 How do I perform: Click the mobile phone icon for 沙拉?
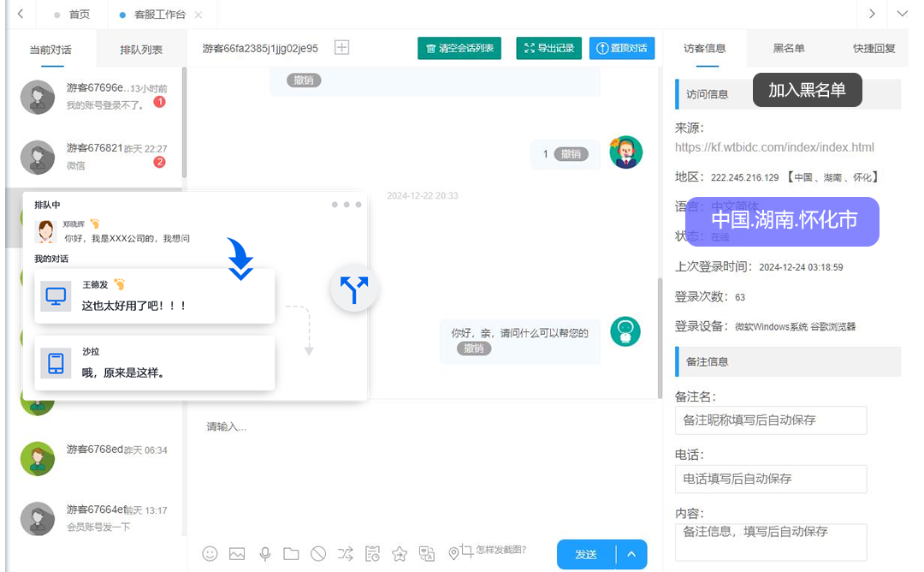point(56,363)
